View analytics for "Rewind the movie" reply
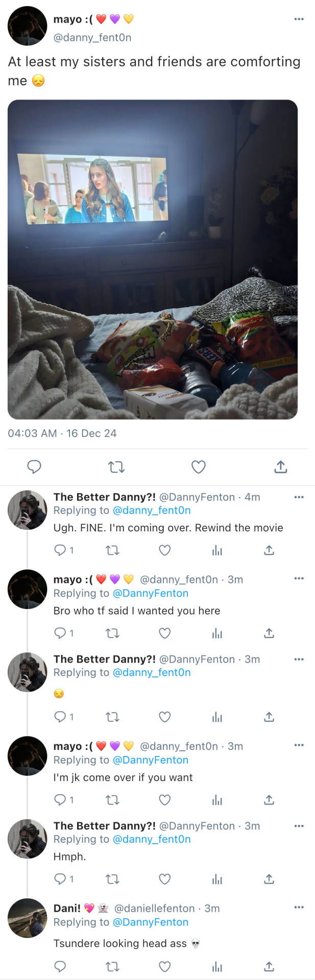The width and height of the screenshot is (315, 980). (x=217, y=550)
